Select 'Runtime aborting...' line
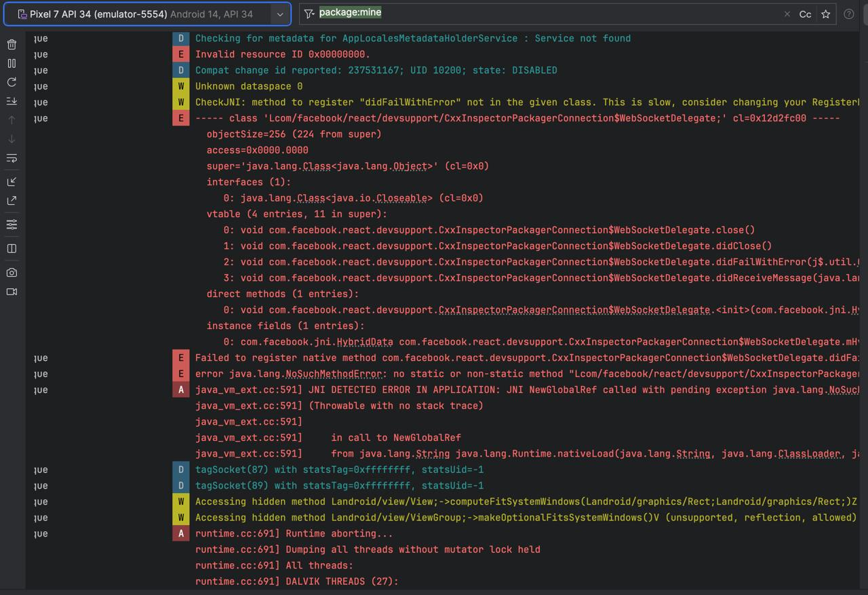 (x=294, y=533)
